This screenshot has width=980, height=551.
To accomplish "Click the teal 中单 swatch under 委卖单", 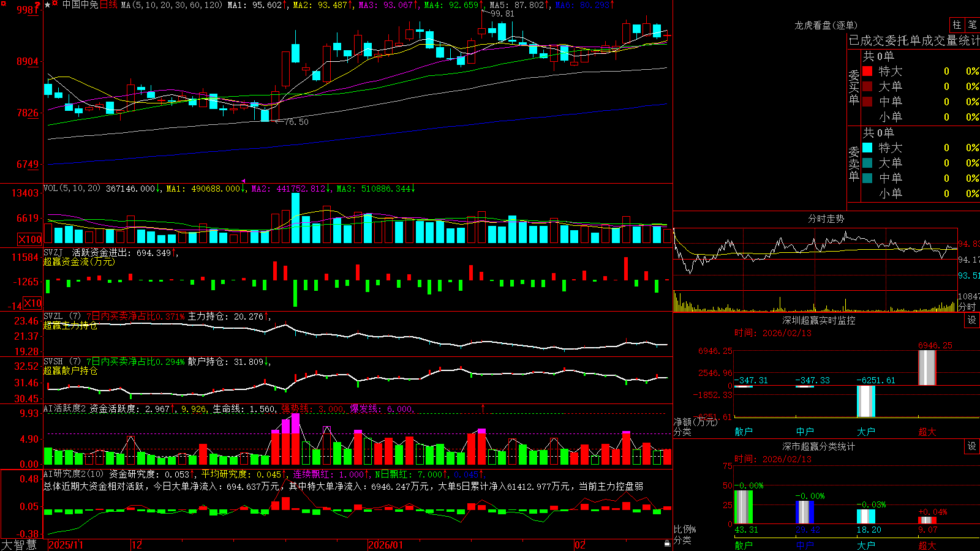I will pos(867,178).
